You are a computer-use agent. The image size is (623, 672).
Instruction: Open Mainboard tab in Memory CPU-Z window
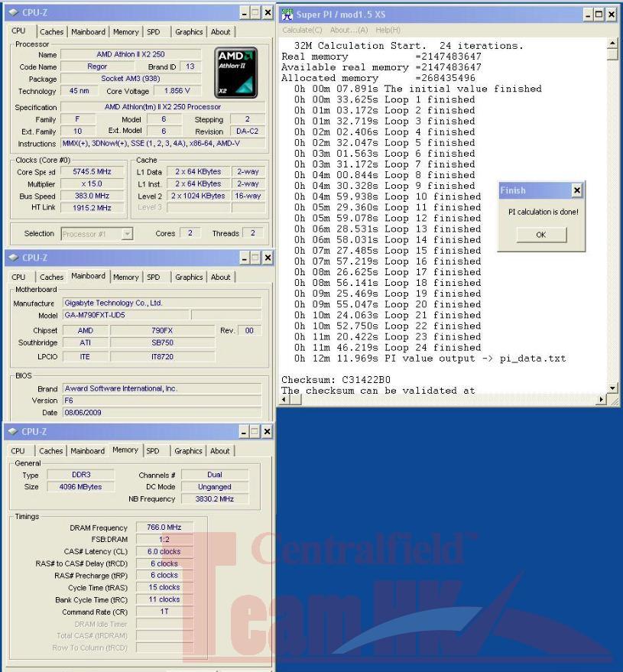click(87, 451)
